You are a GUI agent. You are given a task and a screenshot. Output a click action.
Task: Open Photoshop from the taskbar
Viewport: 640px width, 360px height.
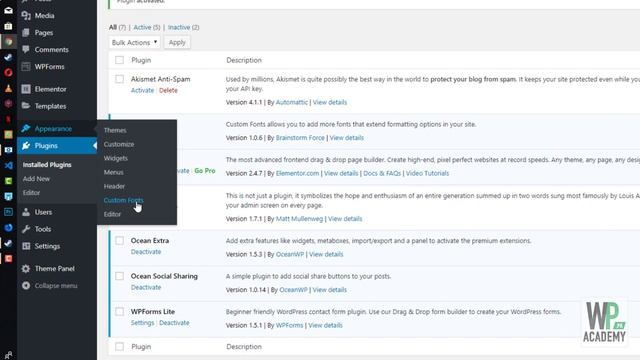[x=8, y=212]
